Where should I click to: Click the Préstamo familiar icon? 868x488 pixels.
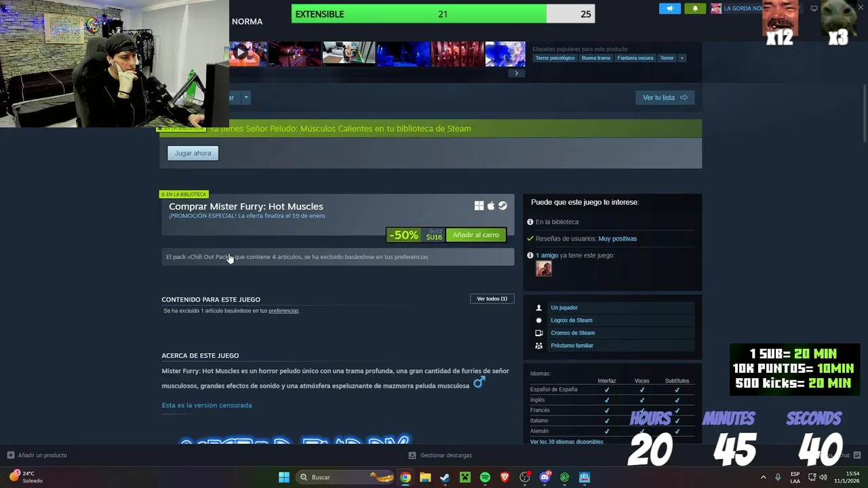click(x=539, y=346)
